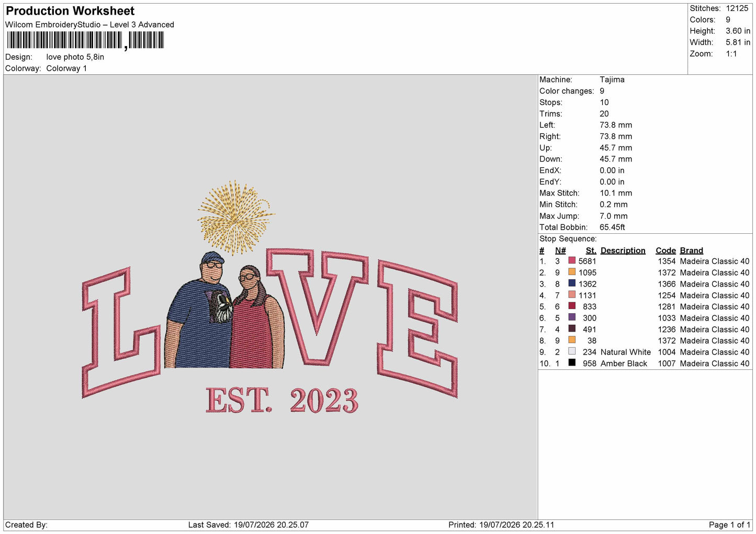Click the Production Worksheet title
The image size is (756, 534).
(x=70, y=11)
